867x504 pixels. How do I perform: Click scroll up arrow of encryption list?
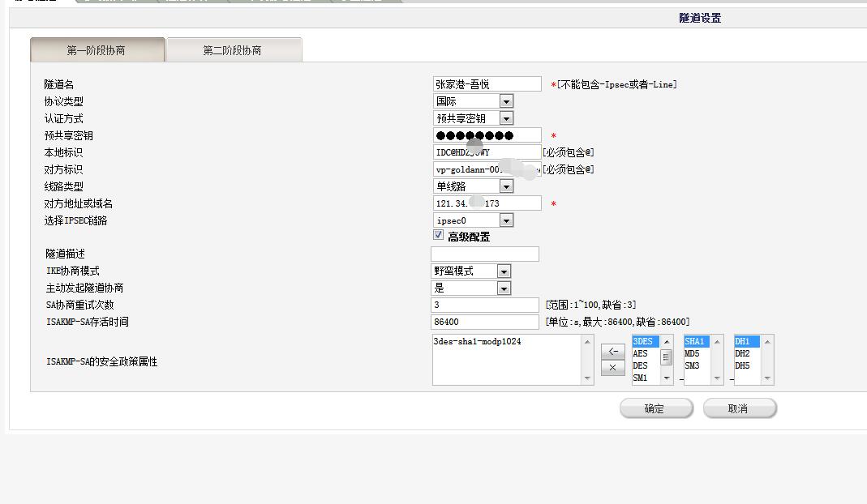(667, 342)
